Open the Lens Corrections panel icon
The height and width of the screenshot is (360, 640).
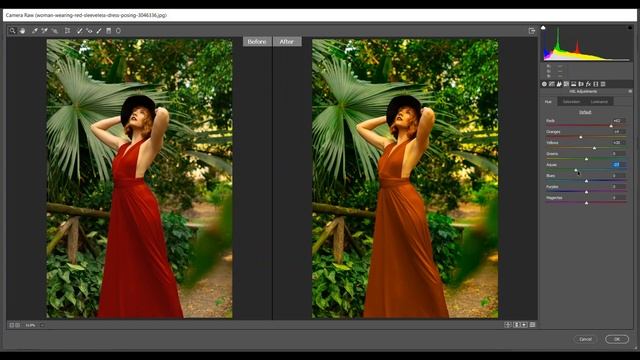[581, 84]
